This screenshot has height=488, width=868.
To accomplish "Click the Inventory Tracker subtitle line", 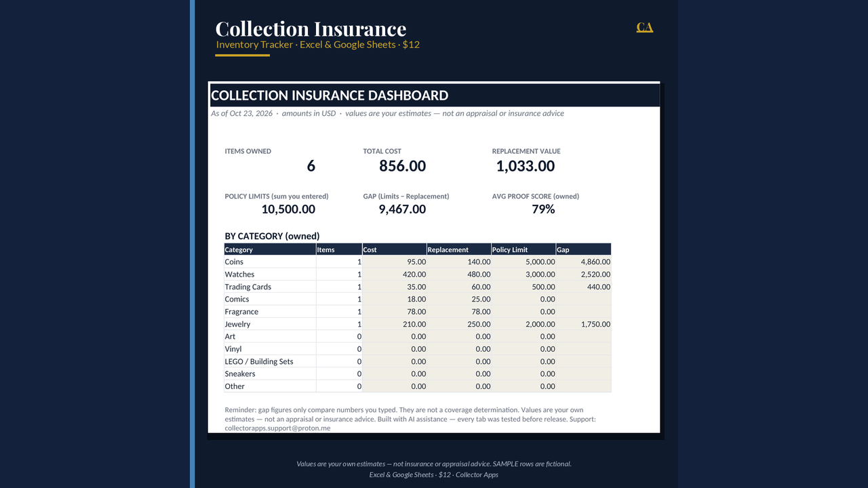I will 317,45.
